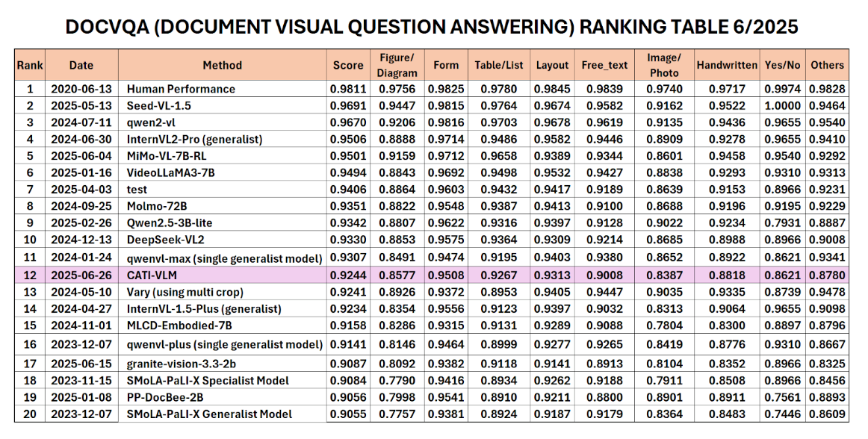Click the qwen2-vl method name
Image resolution: width=868 pixels, height=439 pixels.
point(151,122)
